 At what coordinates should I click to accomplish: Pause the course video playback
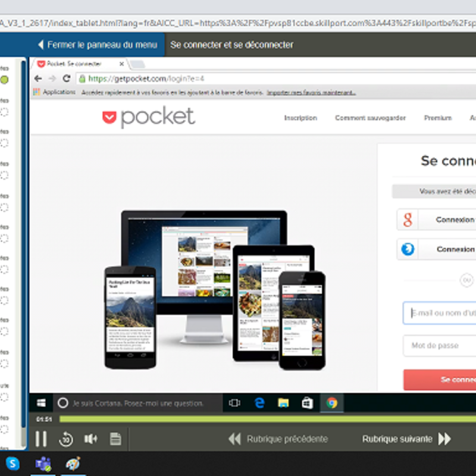coord(40,439)
